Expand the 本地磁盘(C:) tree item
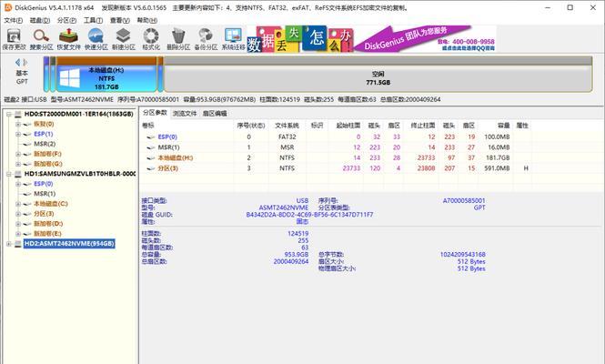The width and height of the screenshot is (605, 364). pyautogui.click(x=16, y=203)
